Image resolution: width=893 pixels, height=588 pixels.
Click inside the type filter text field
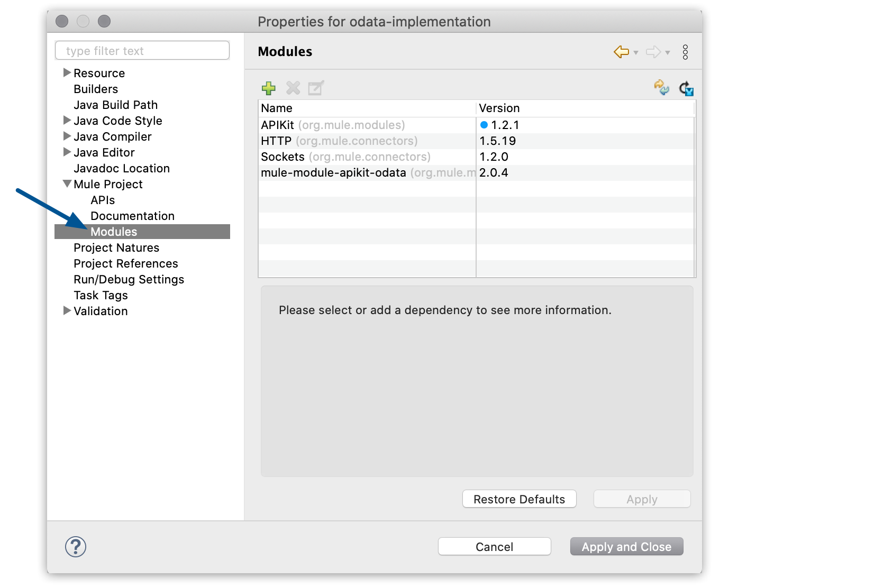[x=142, y=50]
